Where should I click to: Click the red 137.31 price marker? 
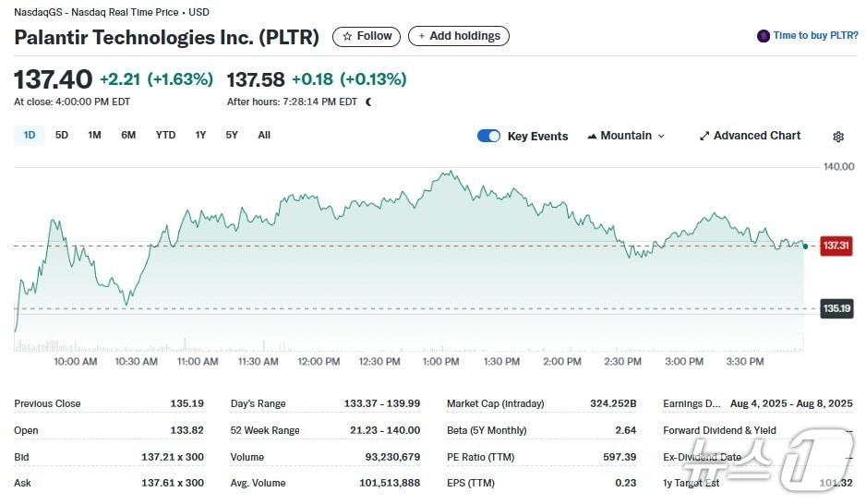(x=836, y=246)
